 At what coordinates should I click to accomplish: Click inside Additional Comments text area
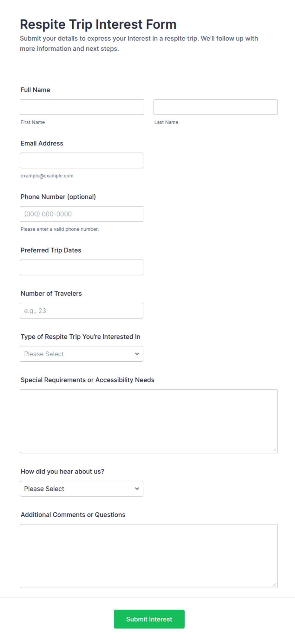click(149, 556)
